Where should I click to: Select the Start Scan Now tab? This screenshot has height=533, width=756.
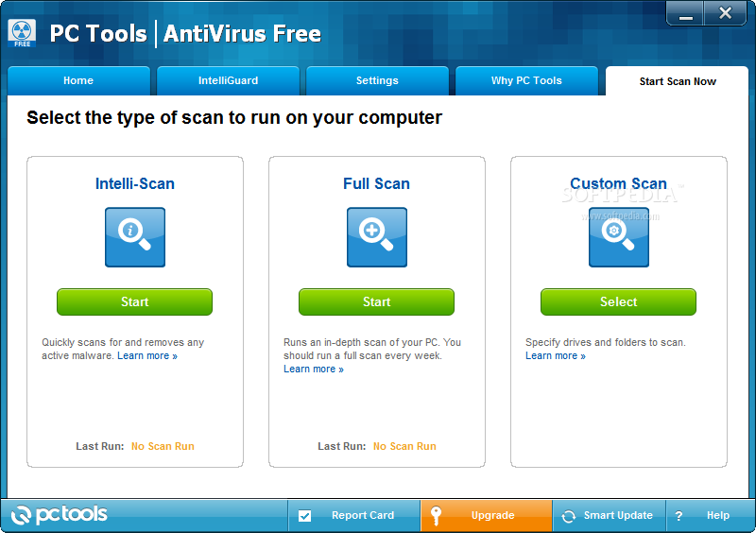click(678, 81)
